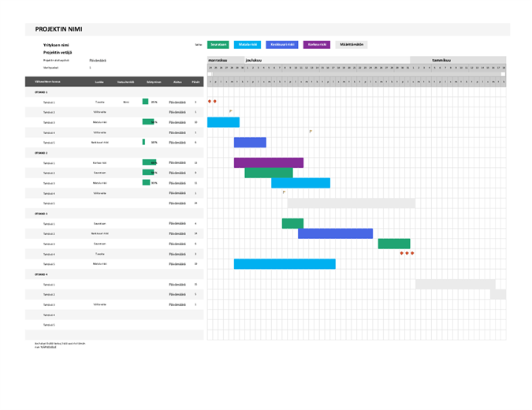Click the joulukuu month header
The image size is (532, 410).
pos(254,60)
